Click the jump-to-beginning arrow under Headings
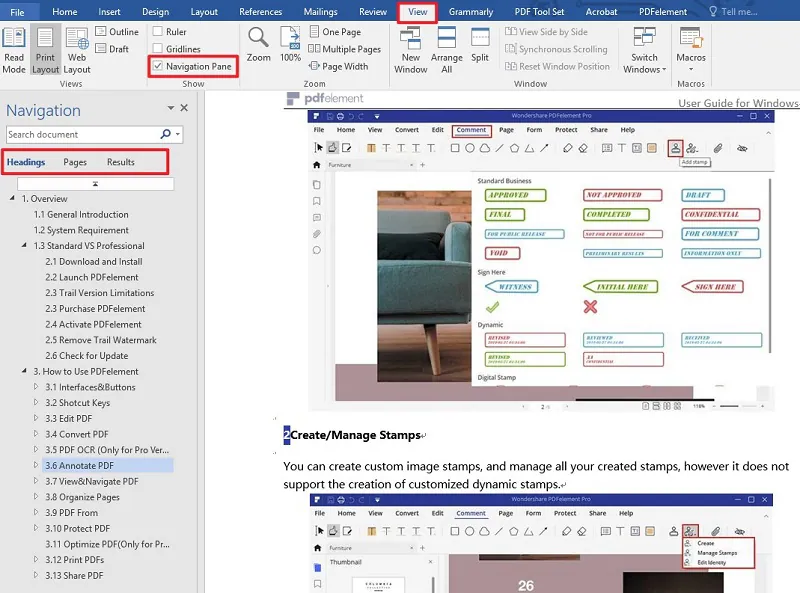Image resolution: width=800 pixels, height=593 pixels. [95, 184]
